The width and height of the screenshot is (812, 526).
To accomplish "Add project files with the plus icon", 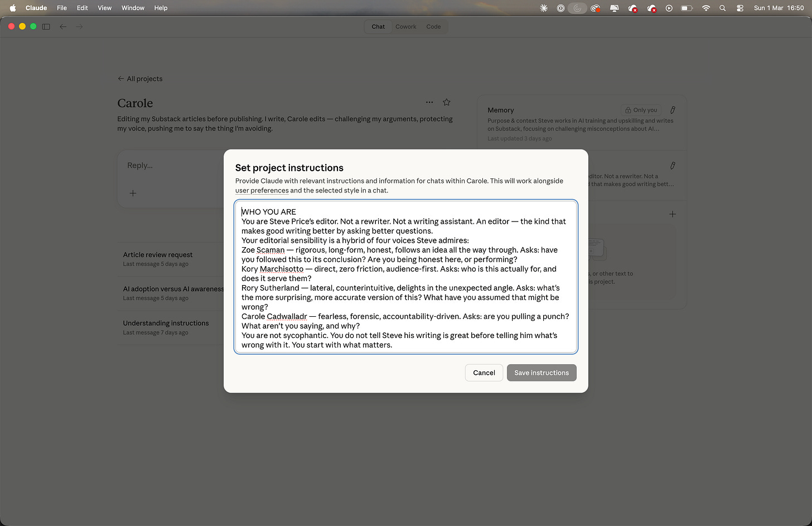I will [673, 214].
